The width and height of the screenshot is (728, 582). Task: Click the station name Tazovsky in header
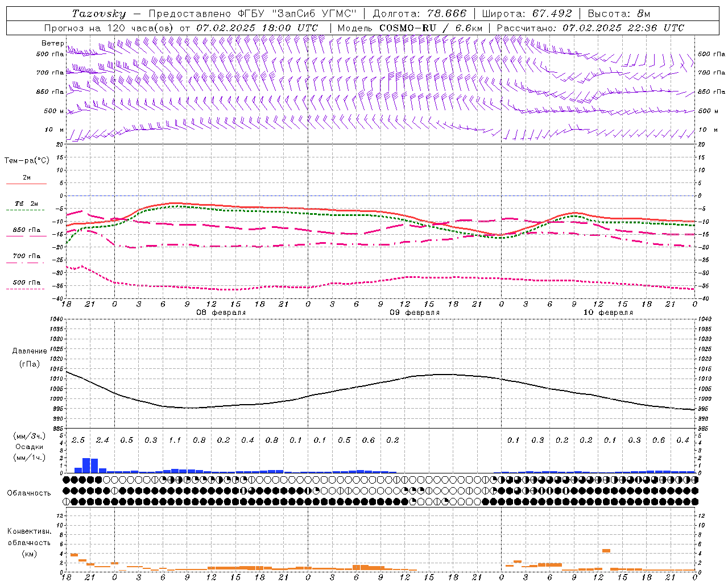point(99,14)
